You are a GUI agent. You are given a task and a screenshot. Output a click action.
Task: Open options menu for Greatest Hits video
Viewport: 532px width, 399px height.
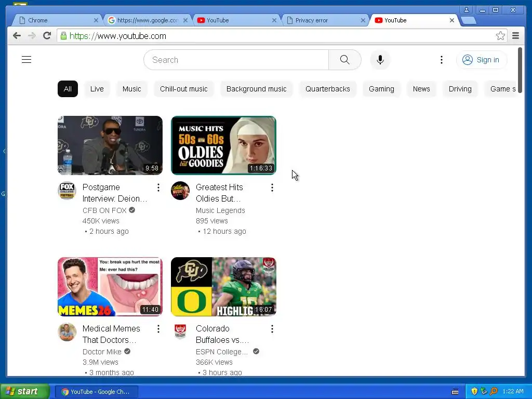tap(272, 188)
